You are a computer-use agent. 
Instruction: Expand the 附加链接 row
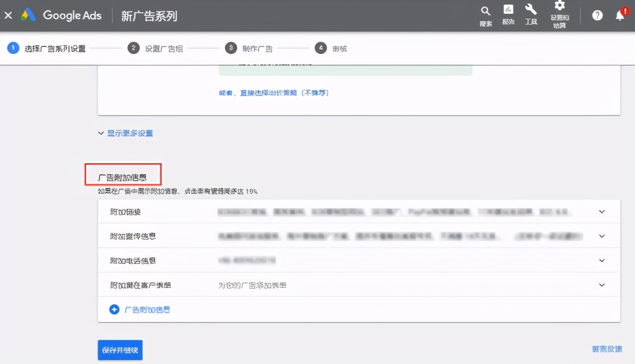[x=602, y=211]
